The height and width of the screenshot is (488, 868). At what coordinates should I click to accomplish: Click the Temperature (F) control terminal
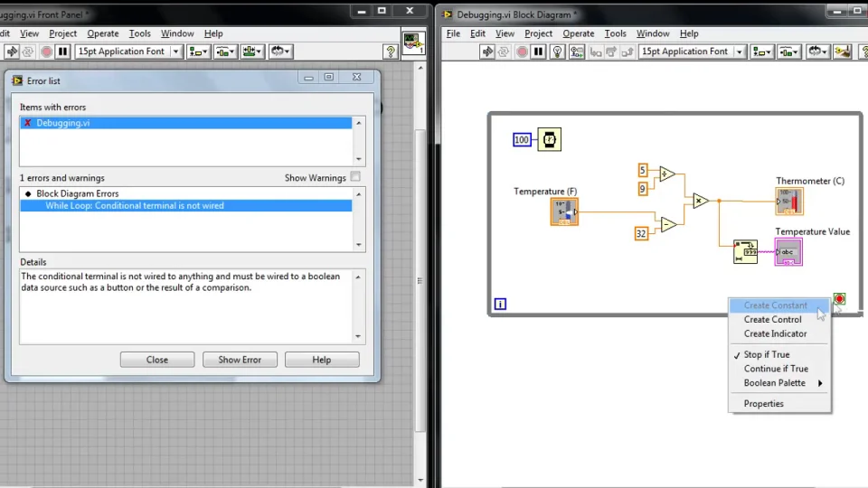click(x=564, y=211)
